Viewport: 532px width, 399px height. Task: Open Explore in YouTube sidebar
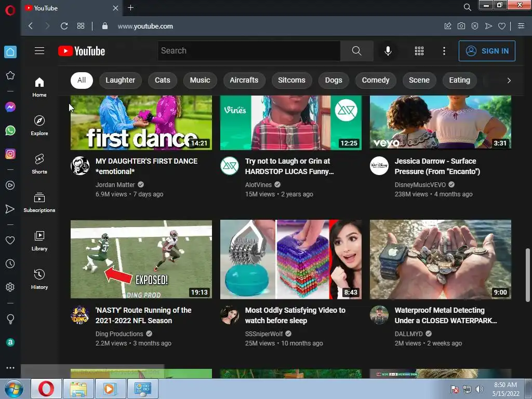click(39, 126)
